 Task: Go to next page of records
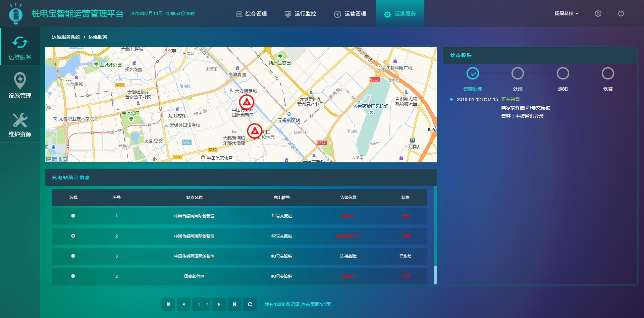point(219,304)
